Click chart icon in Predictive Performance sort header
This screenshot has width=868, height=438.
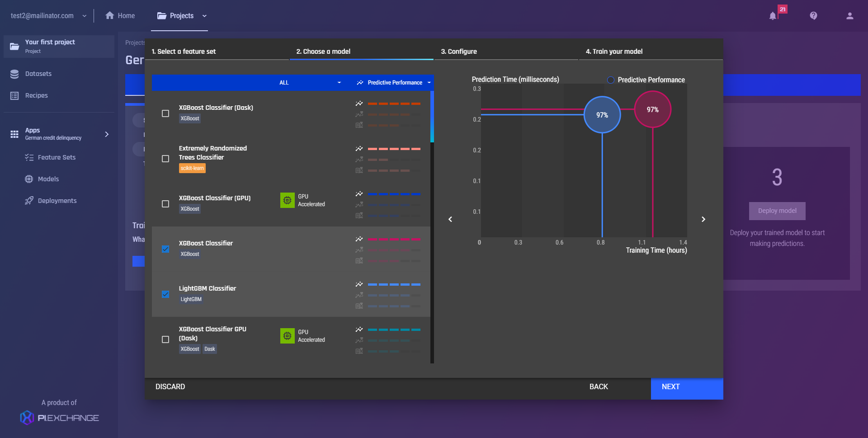click(x=360, y=83)
